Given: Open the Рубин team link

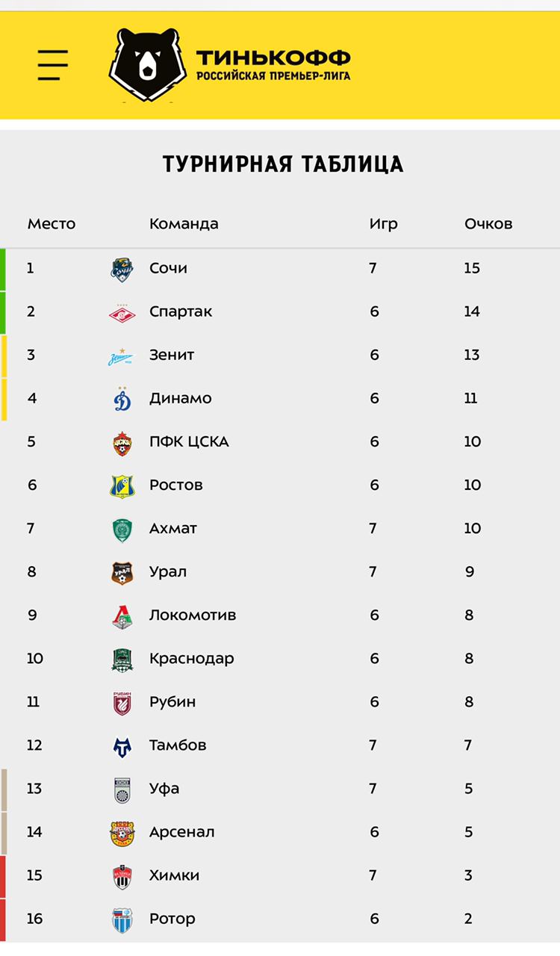Looking at the screenshot, I should [172, 702].
